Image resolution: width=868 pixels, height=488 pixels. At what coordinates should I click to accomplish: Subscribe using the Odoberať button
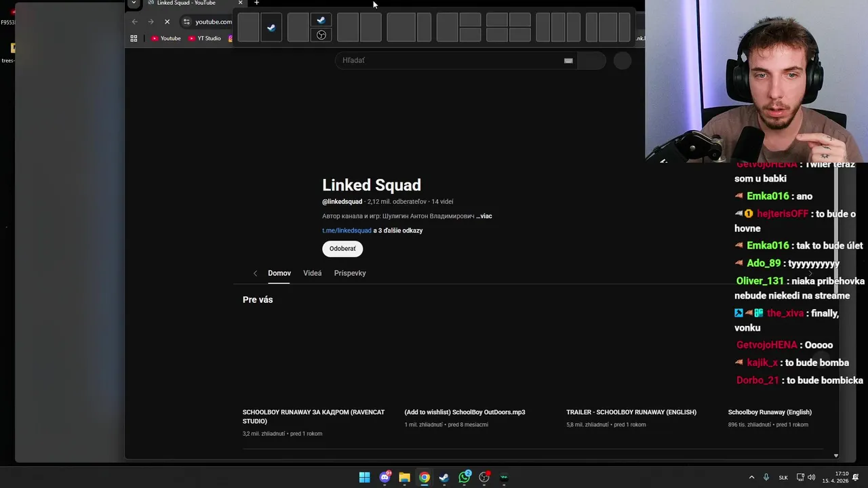tap(342, 249)
